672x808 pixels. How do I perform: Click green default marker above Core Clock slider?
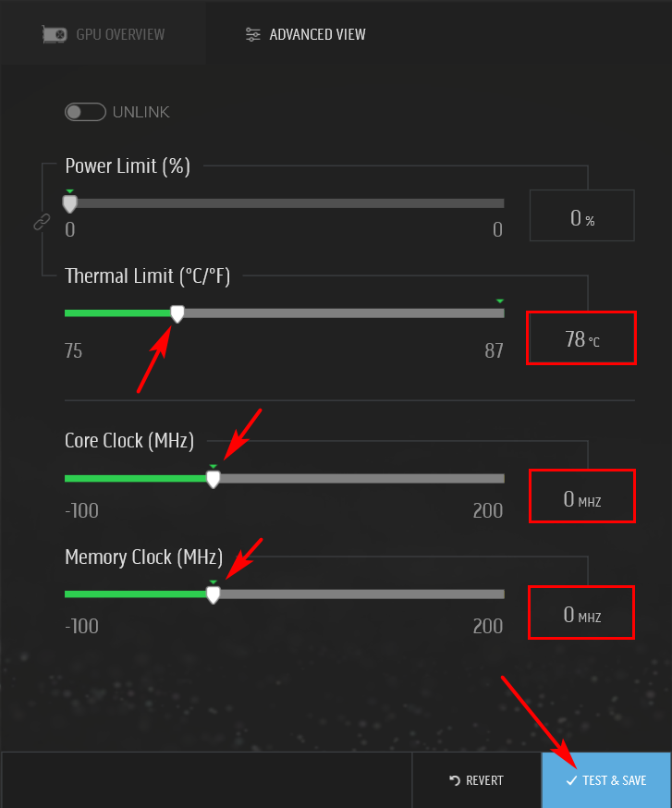point(213,466)
